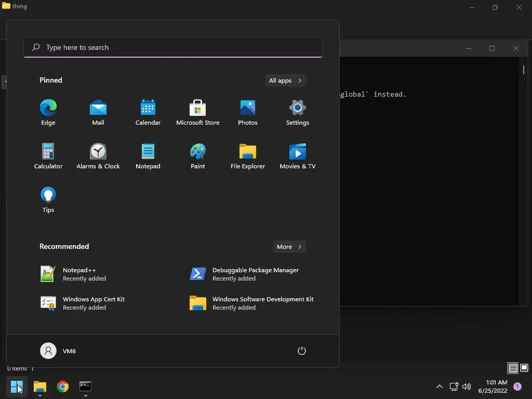Open the clock showing 1:01 AM
532x399 pixels.
[x=493, y=387]
